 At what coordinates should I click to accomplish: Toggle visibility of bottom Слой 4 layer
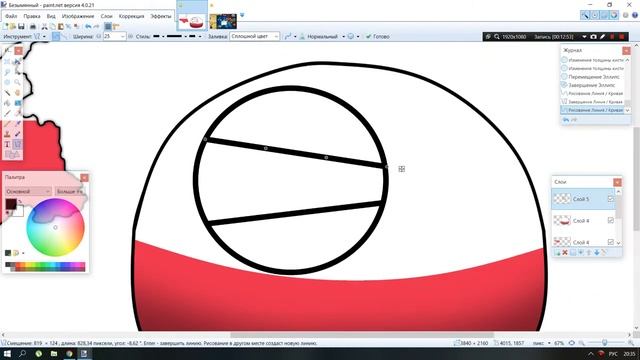(611, 242)
